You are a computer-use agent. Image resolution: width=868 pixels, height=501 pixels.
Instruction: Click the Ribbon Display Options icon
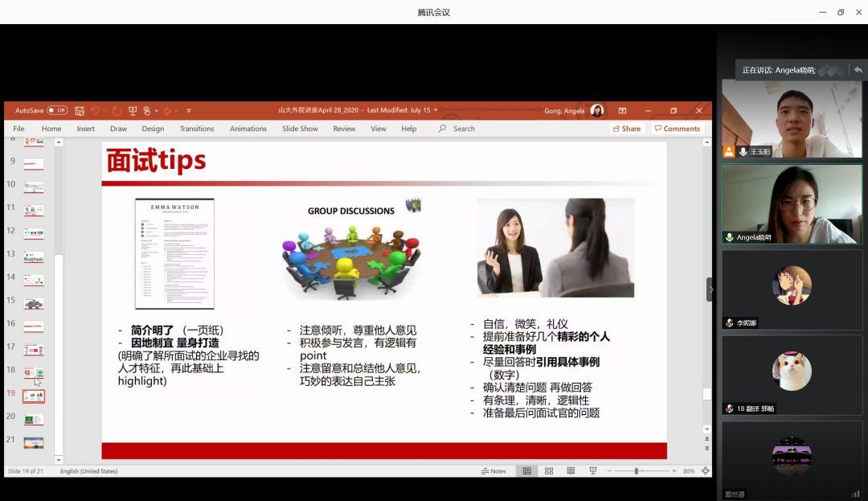click(x=622, y=111)
